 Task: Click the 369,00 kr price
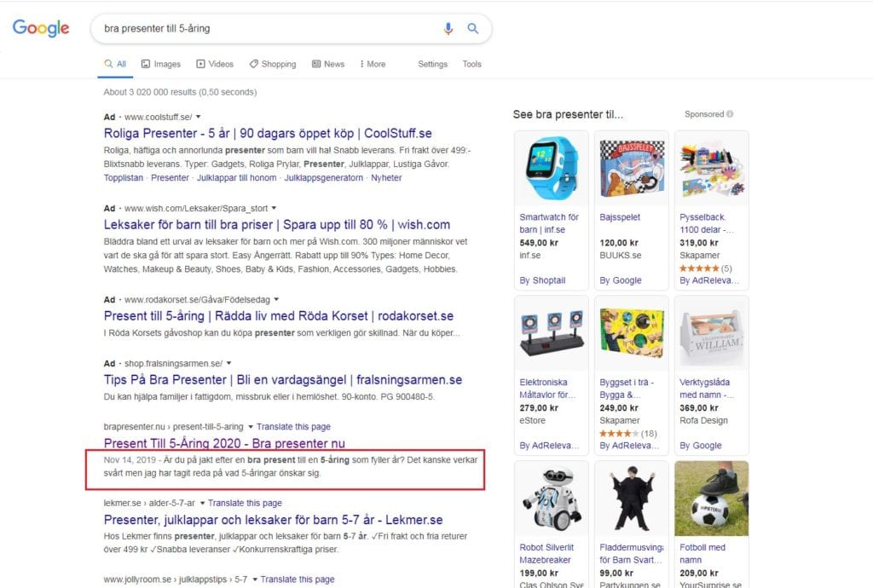[699, 407]
